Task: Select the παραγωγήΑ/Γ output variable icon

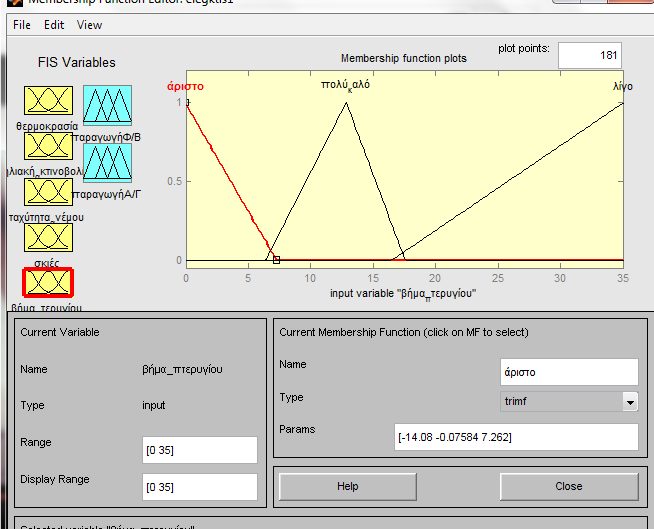Action: 108,163
